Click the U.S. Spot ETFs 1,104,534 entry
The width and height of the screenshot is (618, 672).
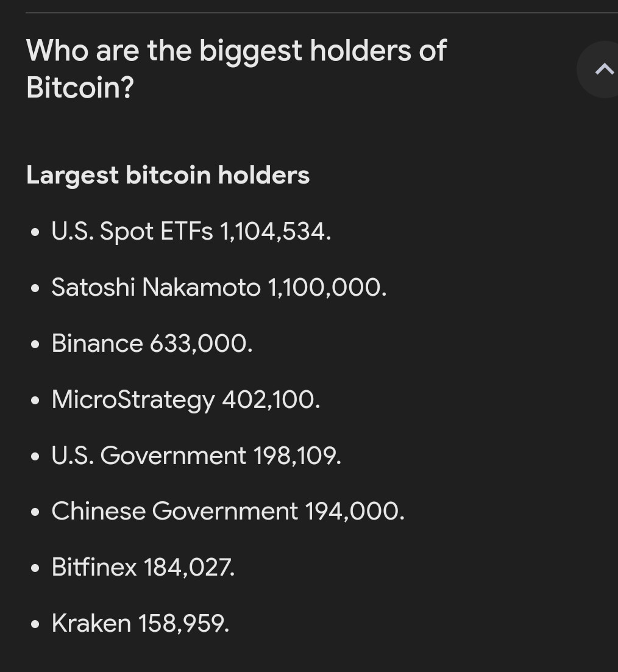click(191, 232)
